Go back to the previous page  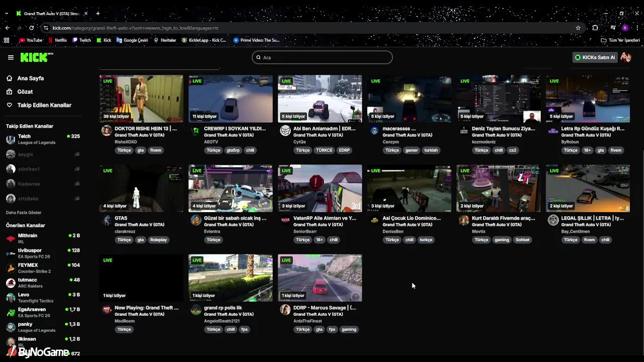(x=7, y=28)
